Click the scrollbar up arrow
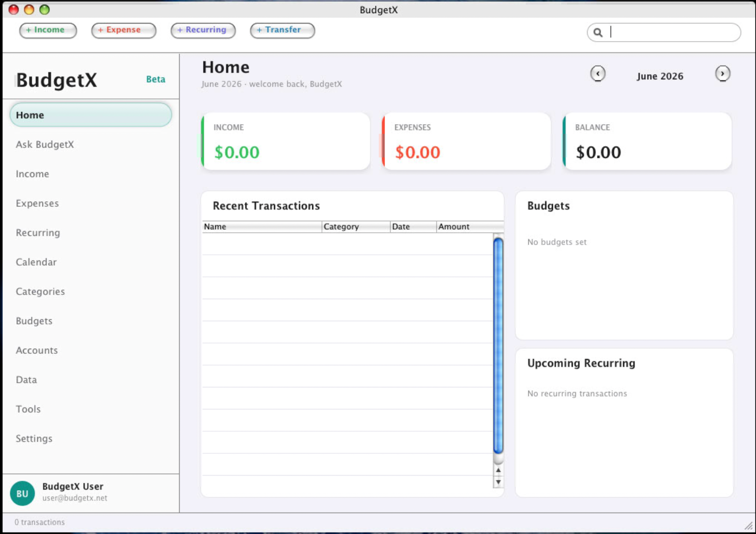756x534 pixels. pos(498,470)
